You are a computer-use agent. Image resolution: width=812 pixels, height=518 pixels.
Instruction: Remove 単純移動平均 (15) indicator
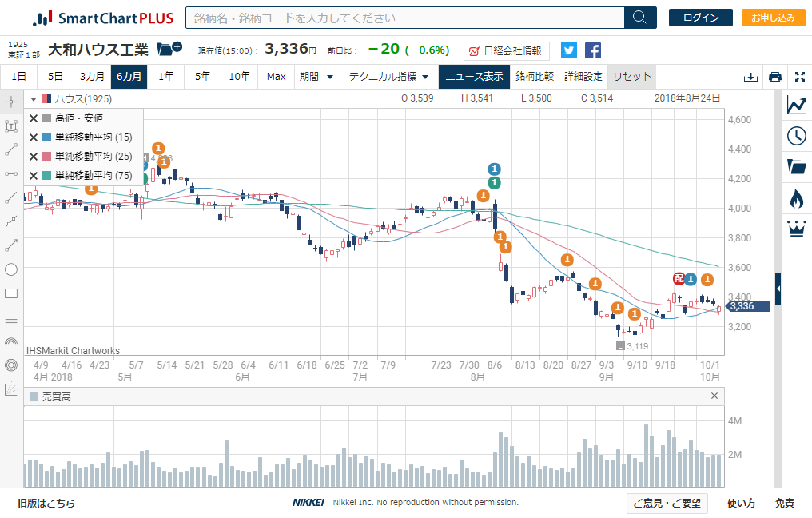(34, 137)
